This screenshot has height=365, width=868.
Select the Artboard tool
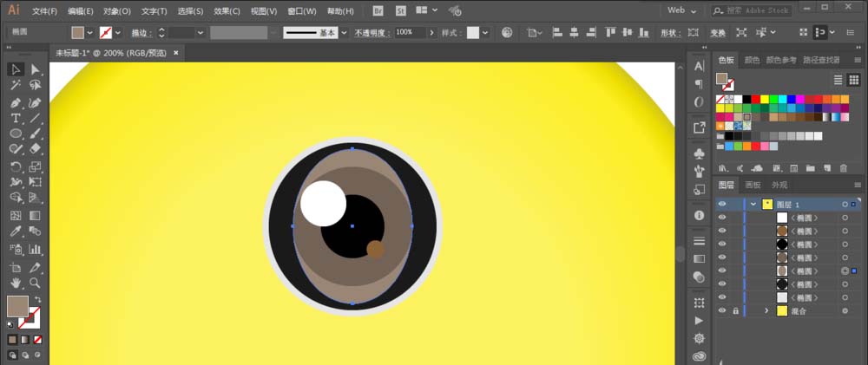coord(16,268)
